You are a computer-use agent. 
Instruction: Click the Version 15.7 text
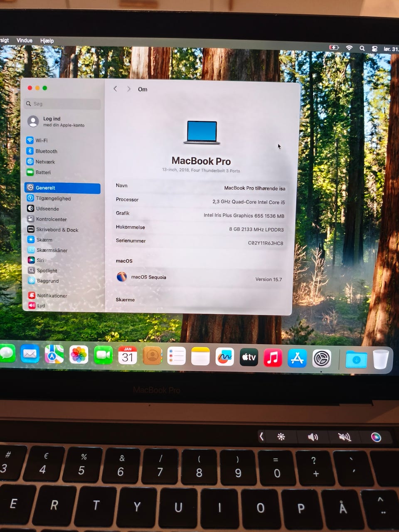(268, 279)
